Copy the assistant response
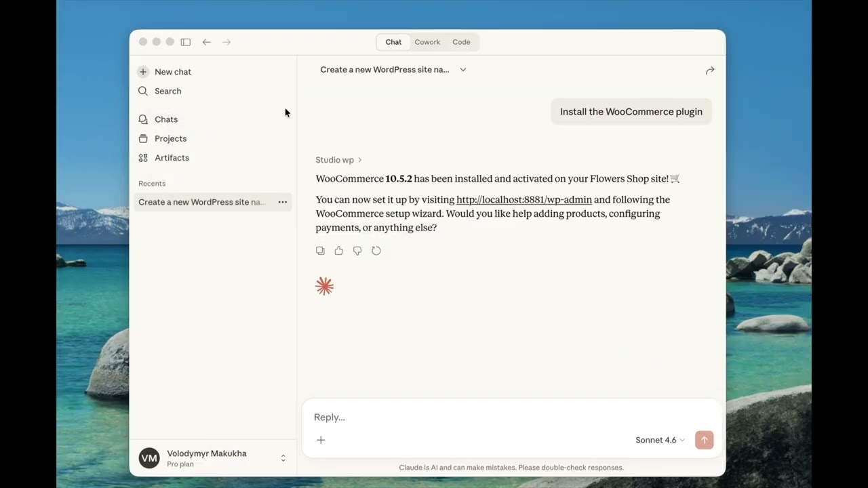This screenshot has width=868, height=488. [x=320, y=251]
